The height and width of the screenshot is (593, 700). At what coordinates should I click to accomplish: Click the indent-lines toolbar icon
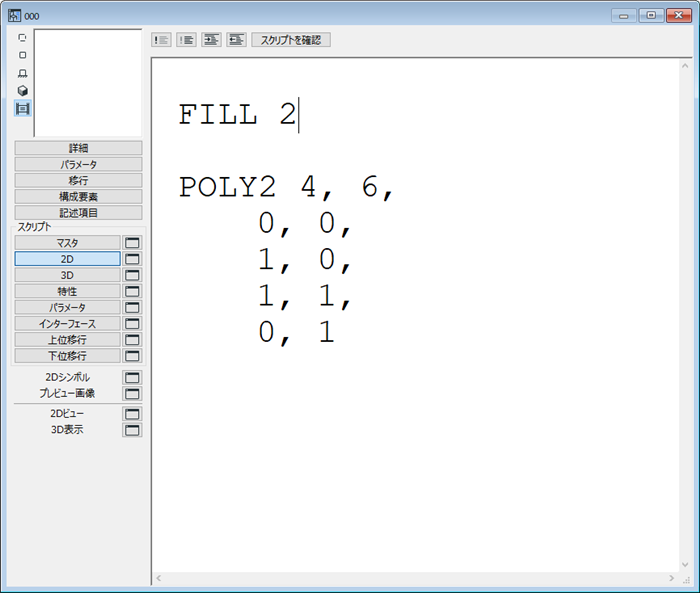tap(212, 40)
